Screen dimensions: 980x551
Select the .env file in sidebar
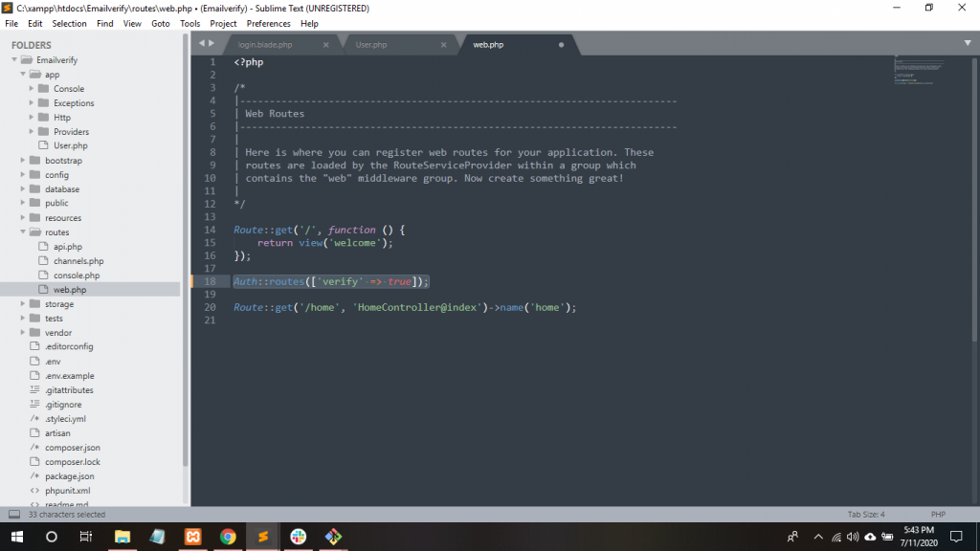pos(54,362)
